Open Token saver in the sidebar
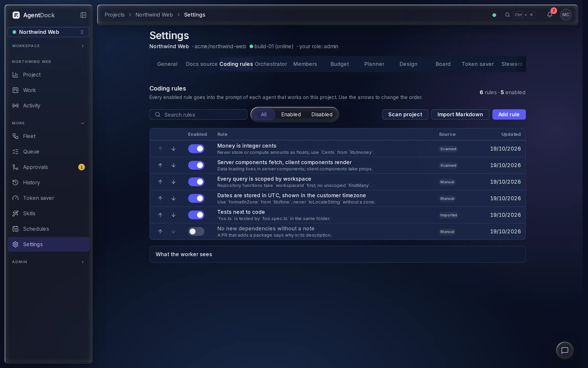This screenshot has height=368, width=588. (48, 198)
